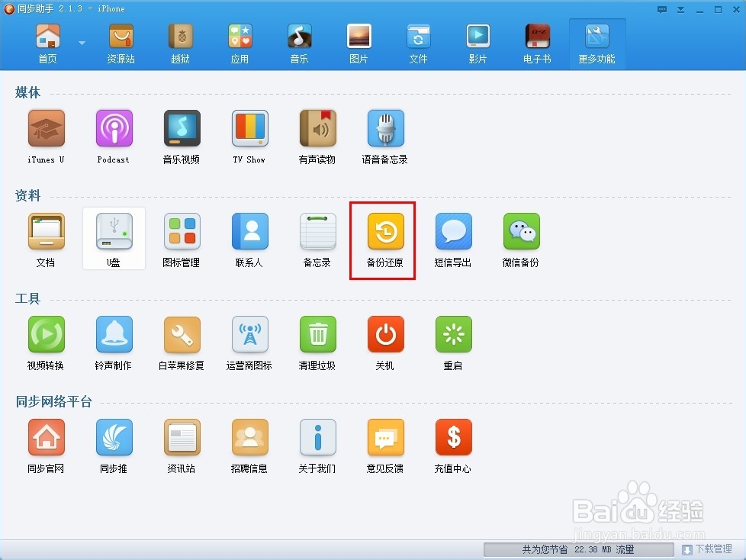Open 有声读物 audiobook icon
746x560 pixels.
click(318, 128)
